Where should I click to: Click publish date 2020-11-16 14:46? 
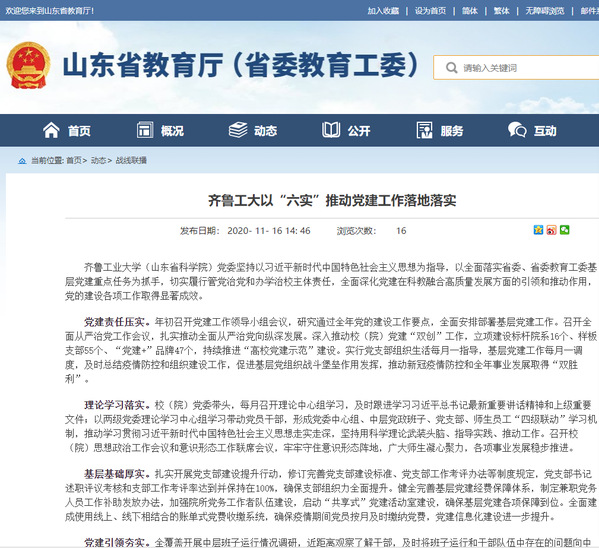click(x=269, y=231)
